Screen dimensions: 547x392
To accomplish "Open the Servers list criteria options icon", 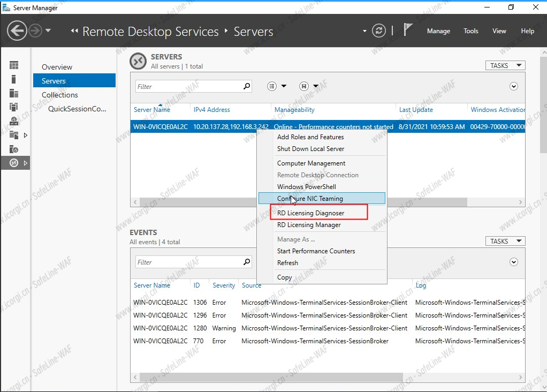I will (272, 86).
